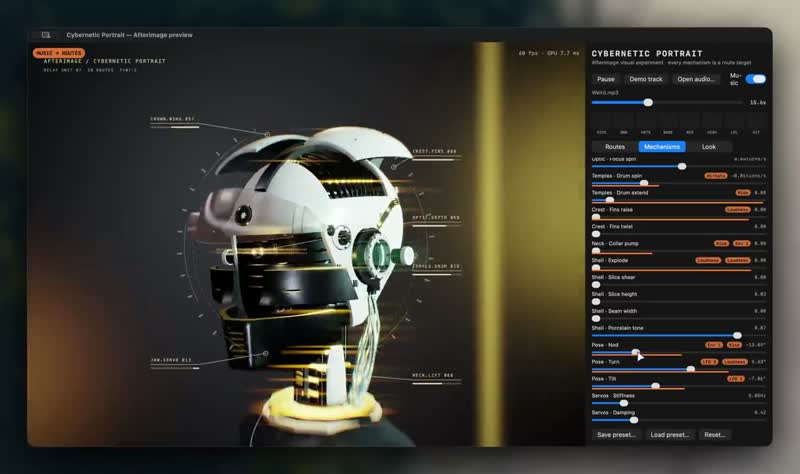Click the Servos Stiffness slider handle
The width and height of the screenshot is (800, 474).
[x=623, y=403]
